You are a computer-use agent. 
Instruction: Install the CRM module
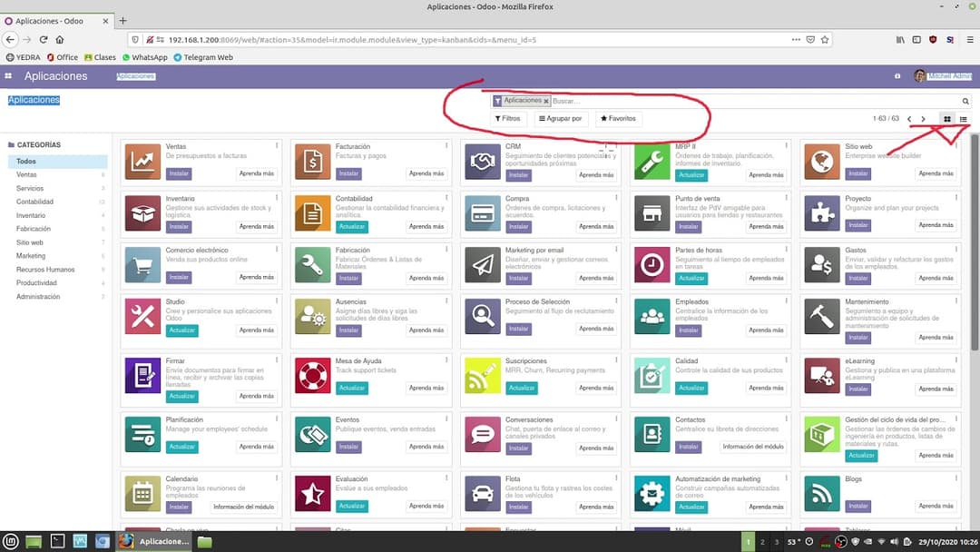(x=518, y=174)
